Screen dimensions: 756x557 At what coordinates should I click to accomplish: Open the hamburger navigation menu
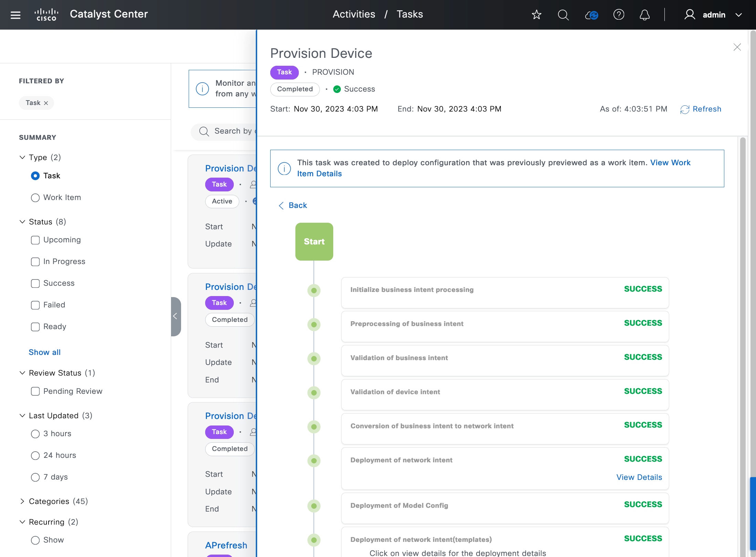tap(15, 15)
